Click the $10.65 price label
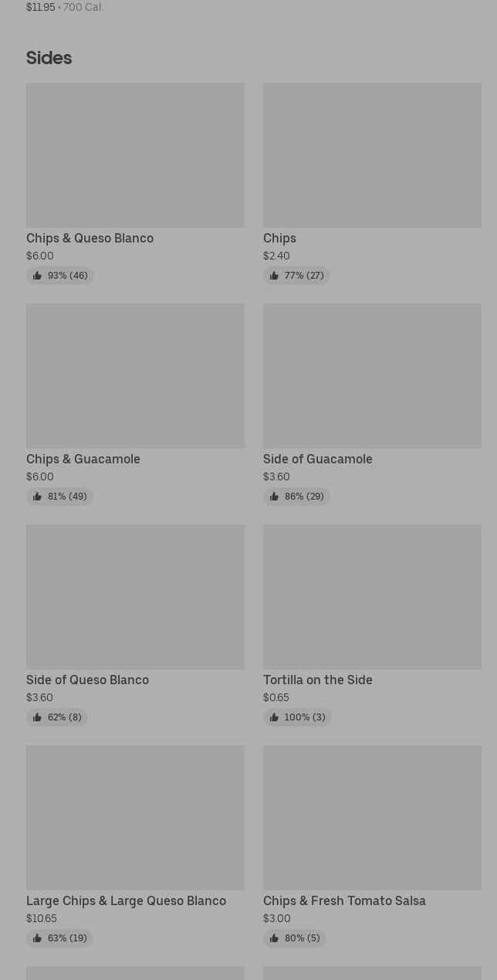The image size is (497, 980). point(42,918)
